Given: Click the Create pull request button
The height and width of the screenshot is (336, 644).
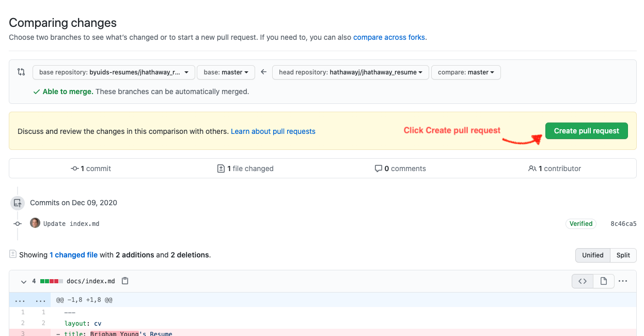Looking at the screenshot, I should pyautogui.click(x=586, y=131).
